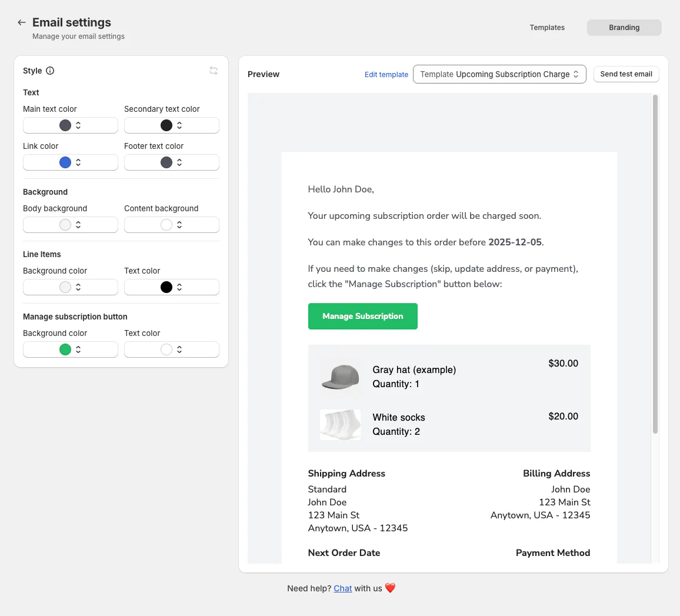This screenshot has height=616, width=680.
Task: Expand the Line Items Text color chevron
Action: 179,287
